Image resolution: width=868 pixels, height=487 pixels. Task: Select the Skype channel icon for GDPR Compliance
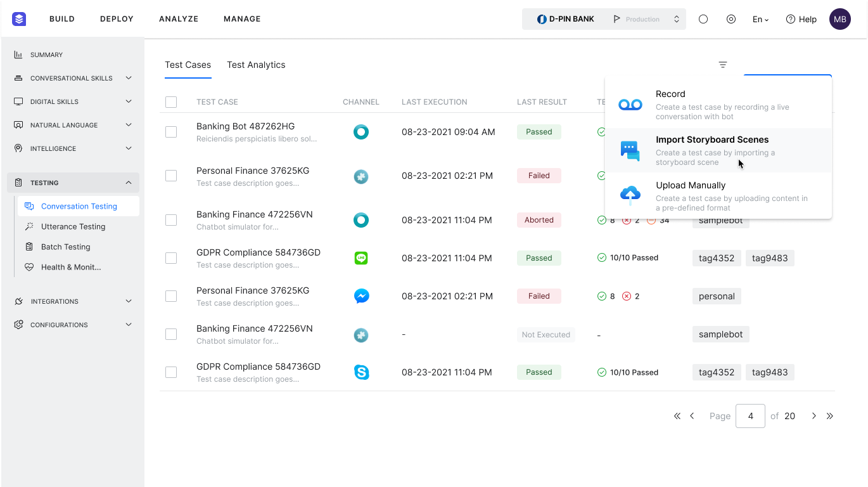tap(362, 372)
